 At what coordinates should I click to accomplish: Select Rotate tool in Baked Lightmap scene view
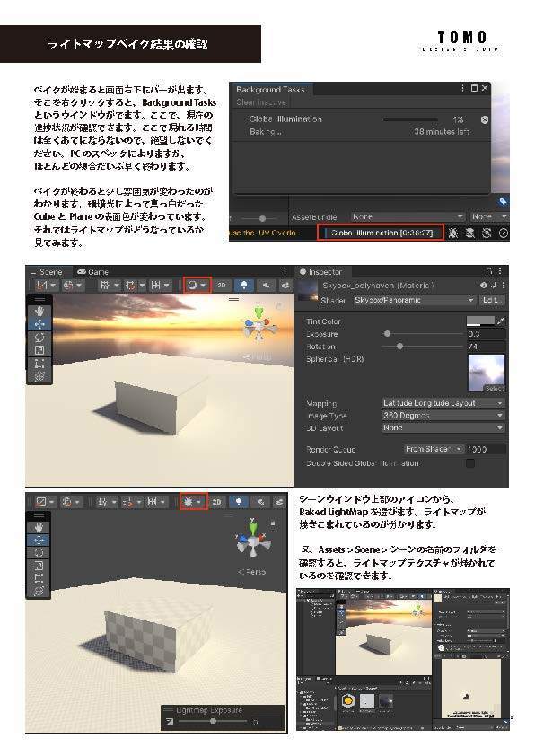[x=39, y=552]
